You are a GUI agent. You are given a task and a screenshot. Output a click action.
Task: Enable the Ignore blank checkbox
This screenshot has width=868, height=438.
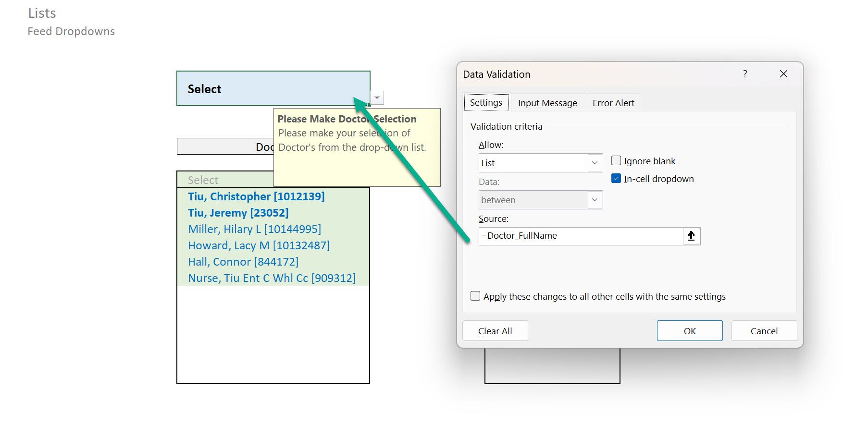coord(616,160)
